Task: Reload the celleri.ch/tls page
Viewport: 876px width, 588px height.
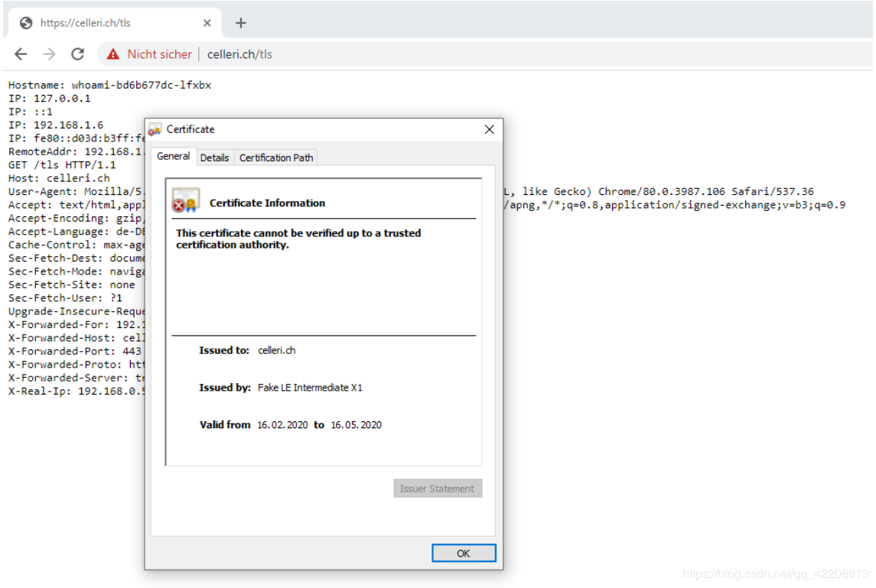Action: (x=78, y=54)
